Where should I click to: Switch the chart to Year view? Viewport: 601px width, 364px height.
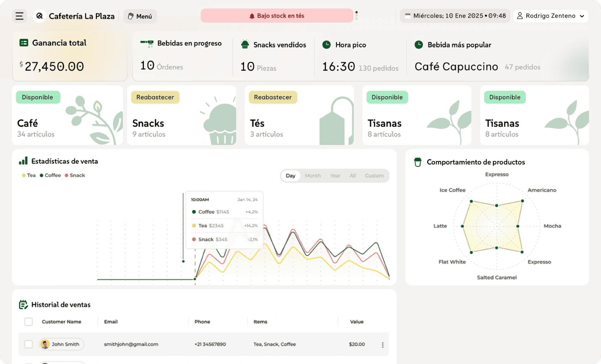coord(335,176)
